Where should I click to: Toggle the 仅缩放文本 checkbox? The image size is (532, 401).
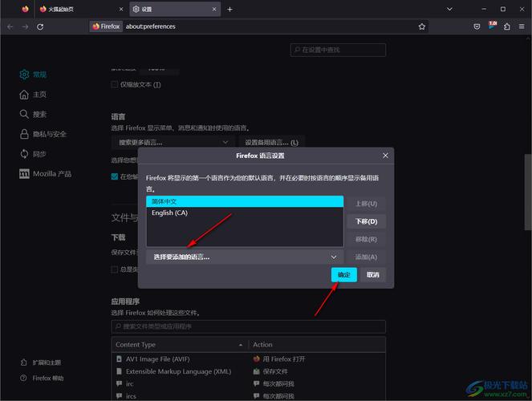(x=115, y=84)
